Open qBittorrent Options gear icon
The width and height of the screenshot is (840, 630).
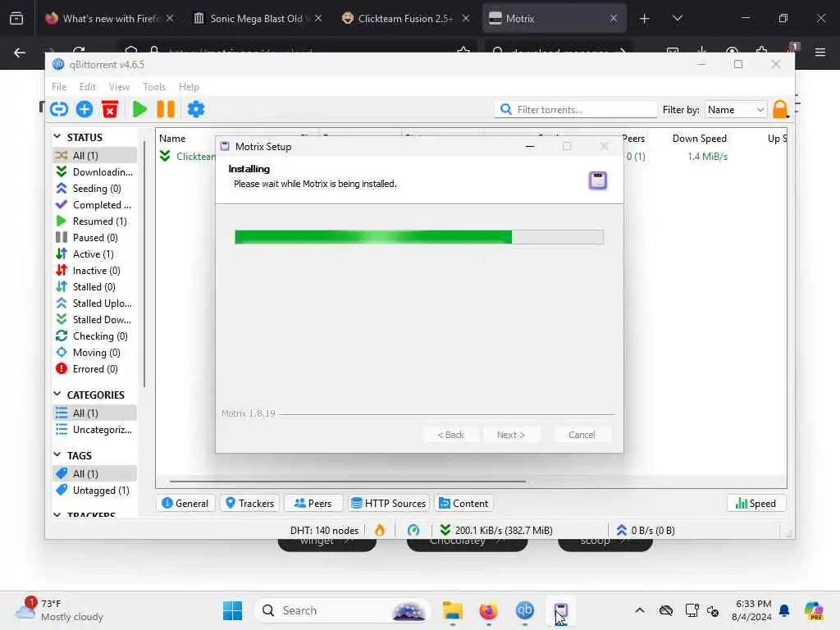pyautogui.click(x=196, y=109)
